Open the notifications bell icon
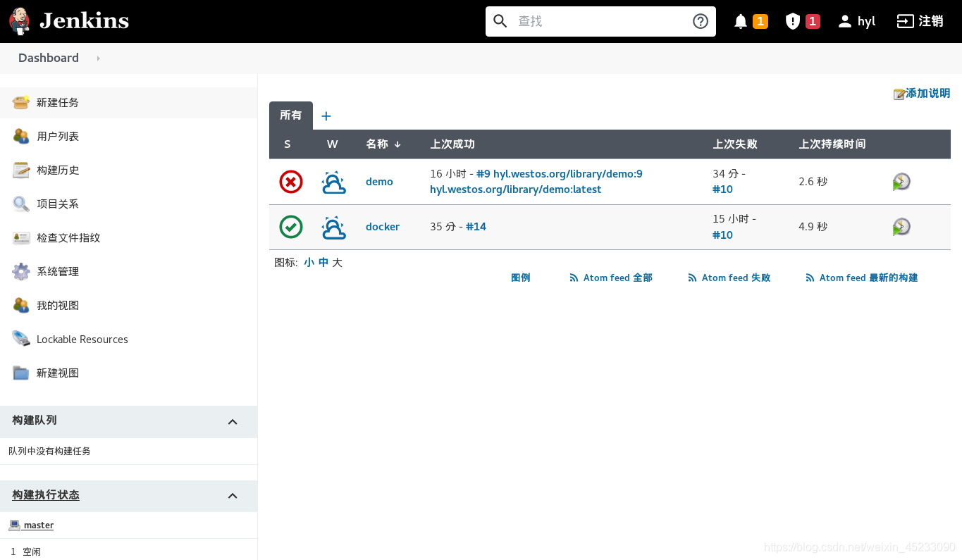The height and width of the screenshot is (560, 962). 740,21
